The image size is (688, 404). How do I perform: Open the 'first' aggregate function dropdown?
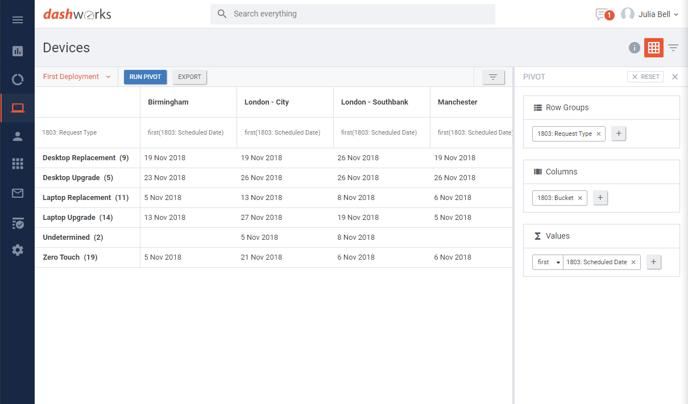pyautogui.click(x=548, y=262)
